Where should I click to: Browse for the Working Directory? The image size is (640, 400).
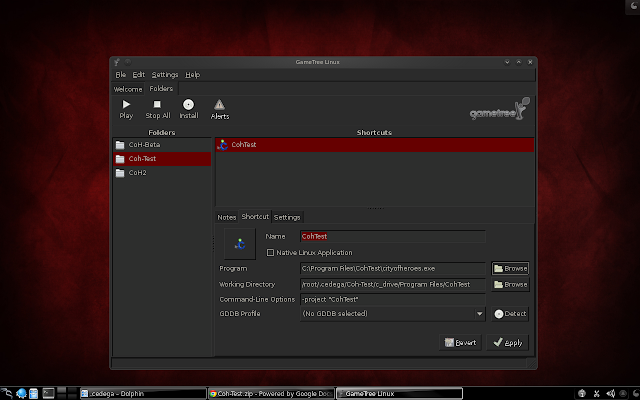(x=510, y=284)
